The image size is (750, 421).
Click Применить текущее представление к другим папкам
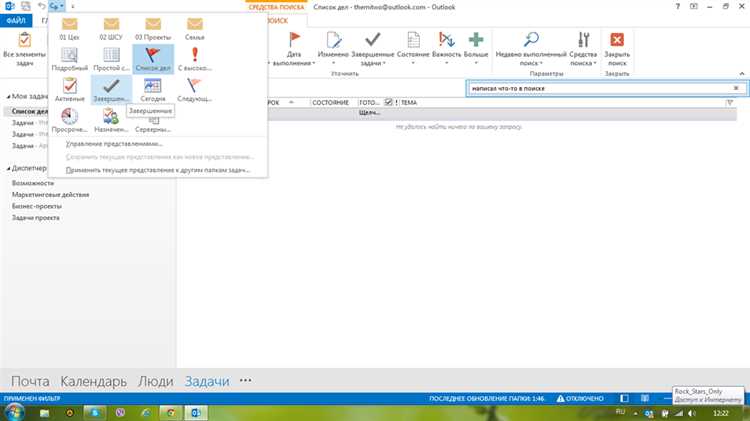click(158, 170)
